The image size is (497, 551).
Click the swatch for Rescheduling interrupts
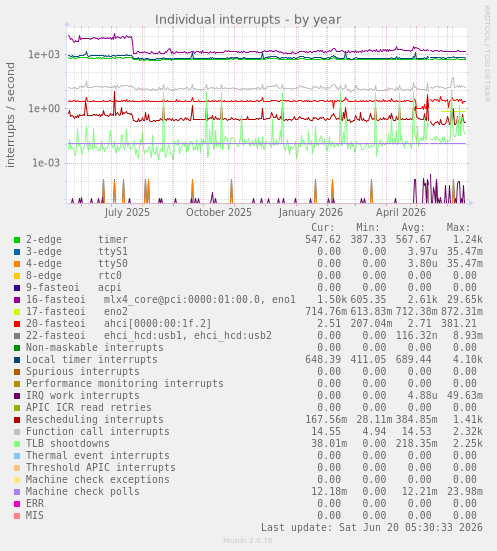(x=17, y=420)
